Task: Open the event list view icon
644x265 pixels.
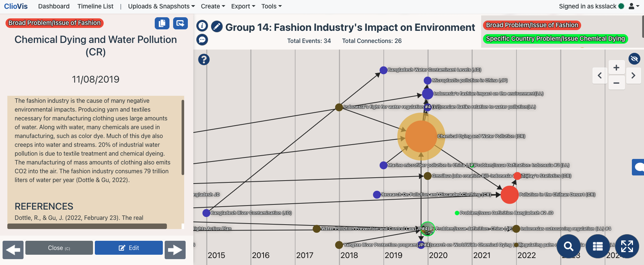Action: tap(598, 246)
